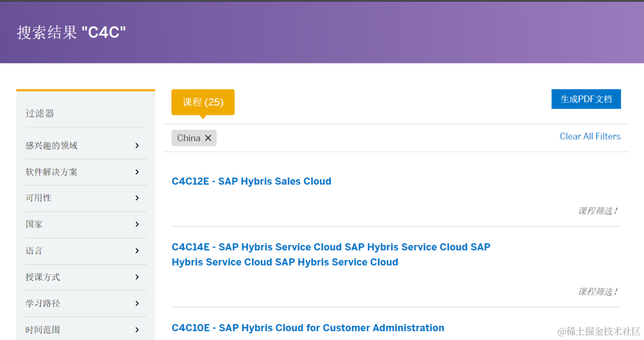The width and height of the screenshot is (644, 340).
Task: Expand the 感兴趣的领域 filter chevron
Action: tap(137, 146)
